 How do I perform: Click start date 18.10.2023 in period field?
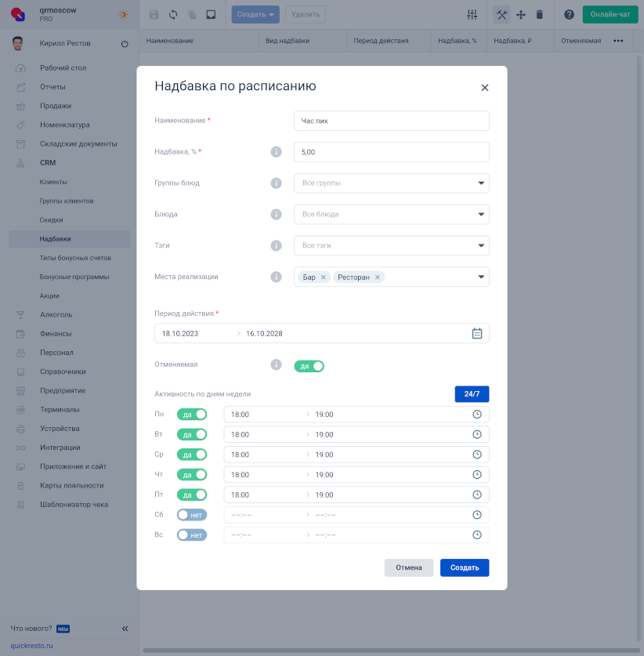[x=180, y=333]
